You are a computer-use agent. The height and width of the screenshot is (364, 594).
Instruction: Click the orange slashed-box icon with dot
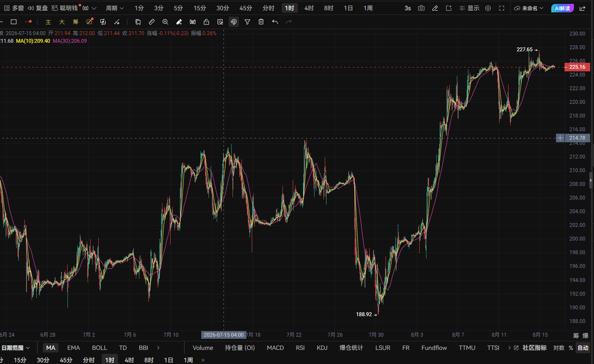click(x=89, y=21)
